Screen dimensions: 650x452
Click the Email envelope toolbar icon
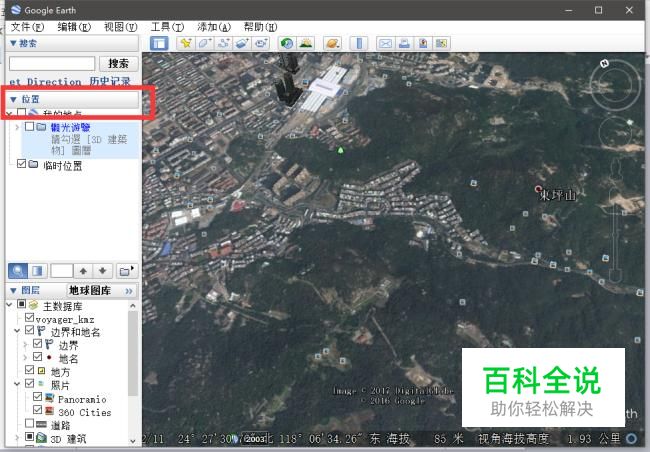click(x=385, y=43)
